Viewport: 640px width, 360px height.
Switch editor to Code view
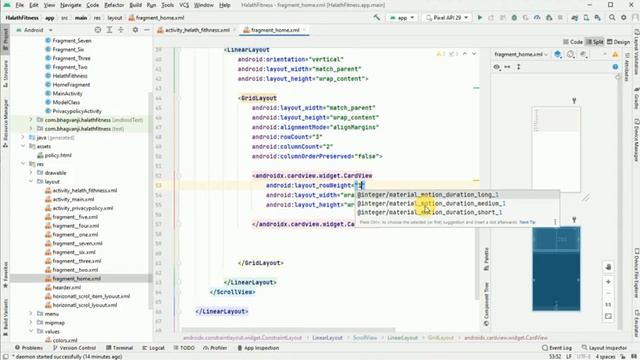point(573,42)
